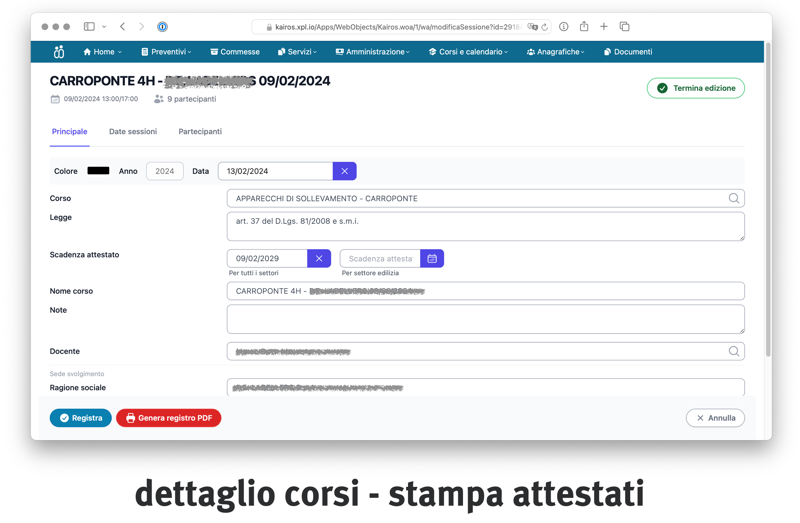Click the Kairos logo icon in navbar

58,52
